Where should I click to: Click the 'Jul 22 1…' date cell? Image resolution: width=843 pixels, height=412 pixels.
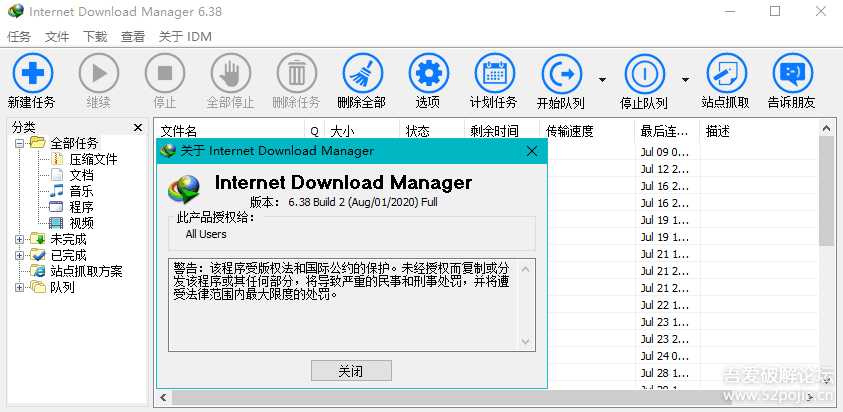click(665, 306)
